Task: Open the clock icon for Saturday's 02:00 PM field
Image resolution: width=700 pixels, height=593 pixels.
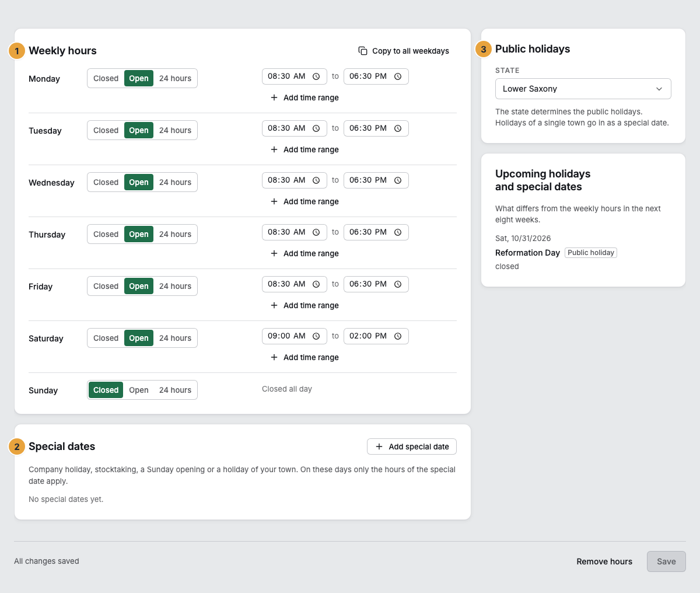Action: [x=398, y=336]
